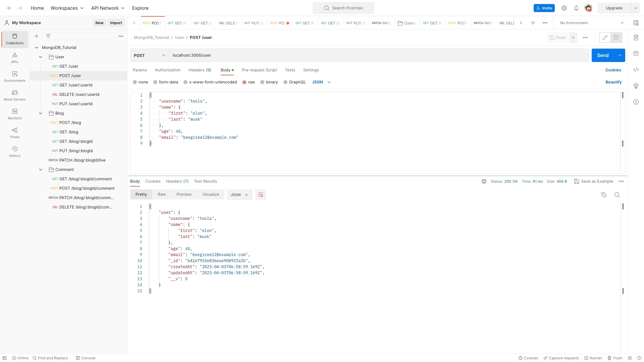Click the user avatar icon
Image resolution: width=644 pixels, height=362 pixels.
pyautogui.click(x=588, y=8)
